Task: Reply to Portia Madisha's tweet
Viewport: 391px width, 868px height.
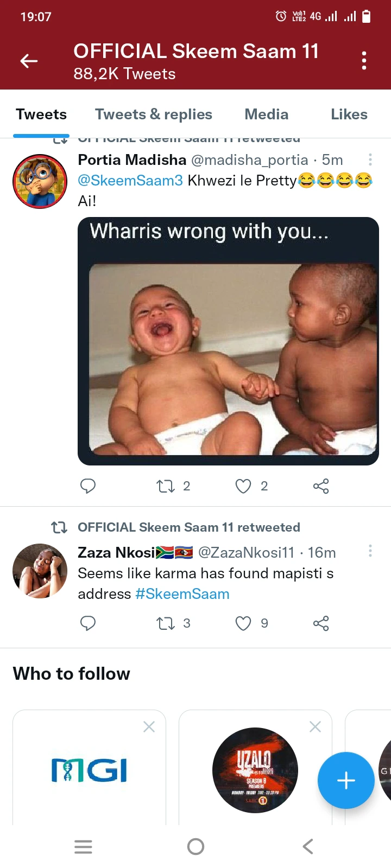Action: (88, 486)
